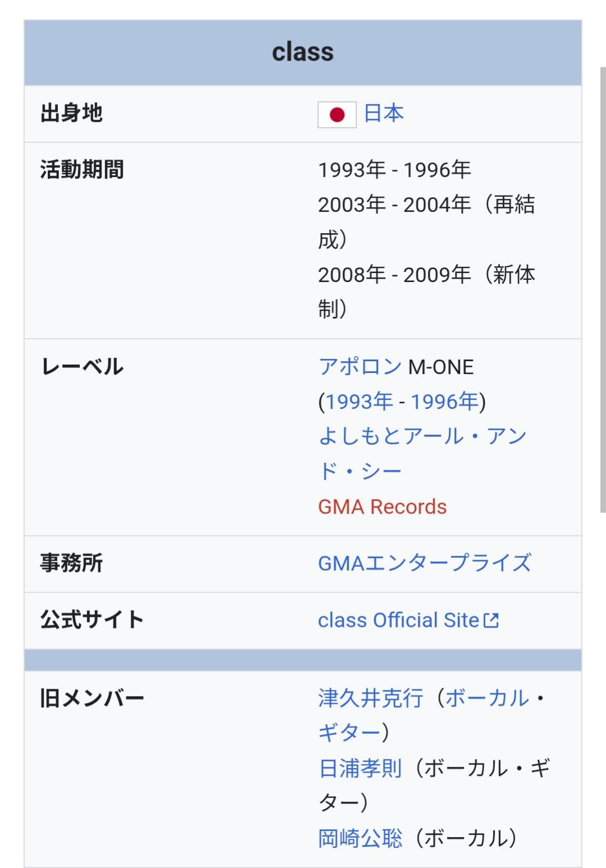Click the blue ボーカル link
Screen dimensions: 606x868
(x=487, y=698)
